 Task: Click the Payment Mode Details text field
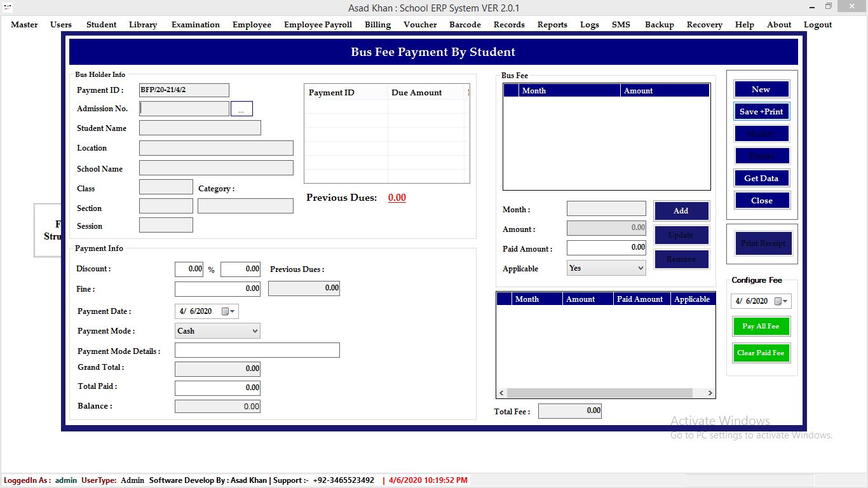point(257,351)
